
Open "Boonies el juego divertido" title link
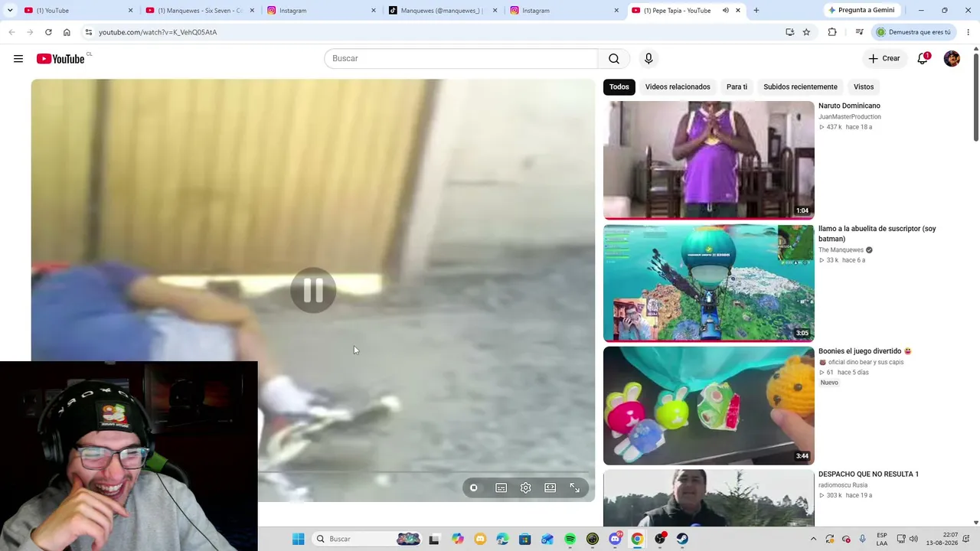[865, 352]
